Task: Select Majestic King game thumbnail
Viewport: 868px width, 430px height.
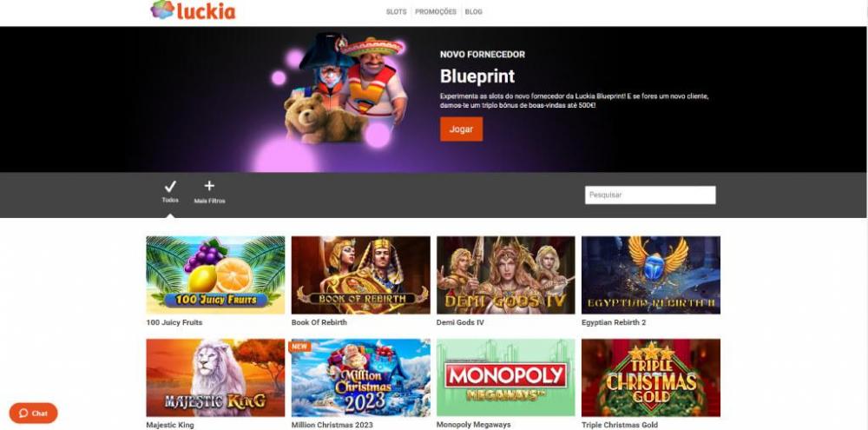Action: [215, 377]
